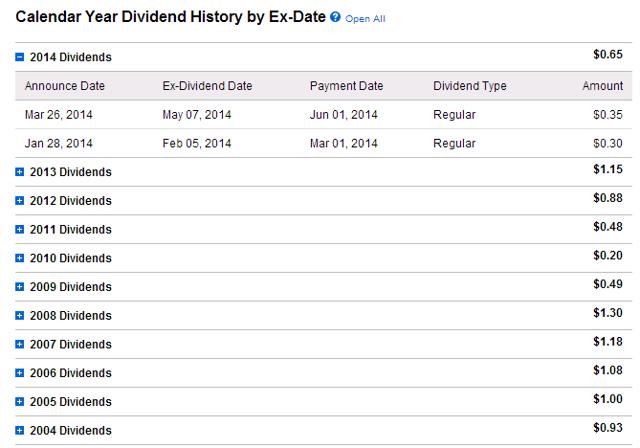Click the Ex-Dividend Date column header
This screenshot has height=448, width=640.
pyautogui.click(x=207, y=86)
